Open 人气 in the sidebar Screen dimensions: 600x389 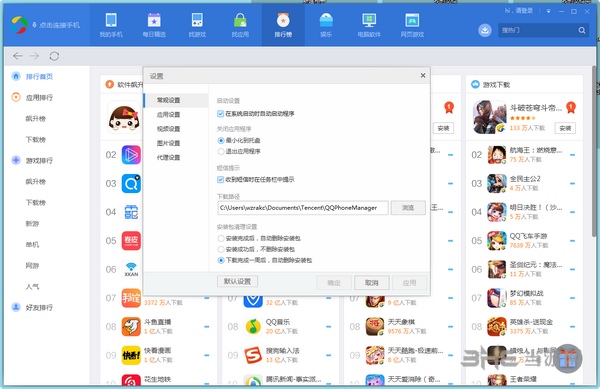tap(32, 286)
